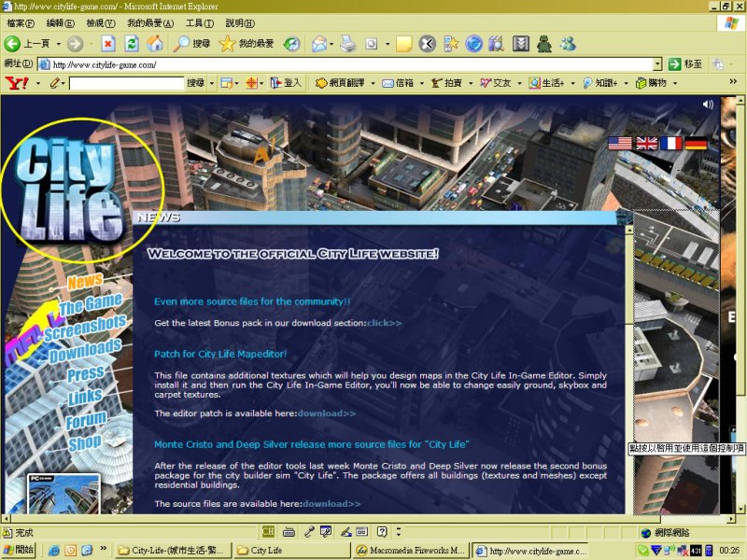Expand the Mail icon dropdown arrow
Image resolution: width=747 pixels, height=560 pixels.
click(331, 44)
